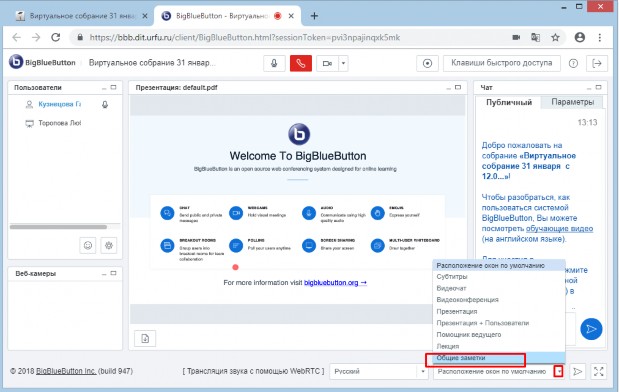Bookmark page with the star icon
Viewport: 619px width, 392px height.
point(555,38)
